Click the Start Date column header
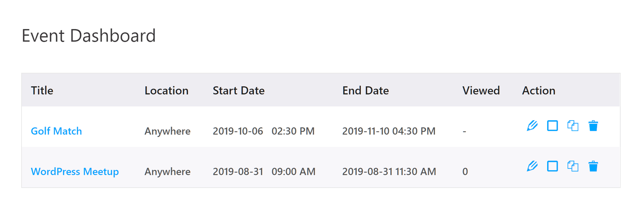This screenshot has height=211, width=644. tap(239, 91)
